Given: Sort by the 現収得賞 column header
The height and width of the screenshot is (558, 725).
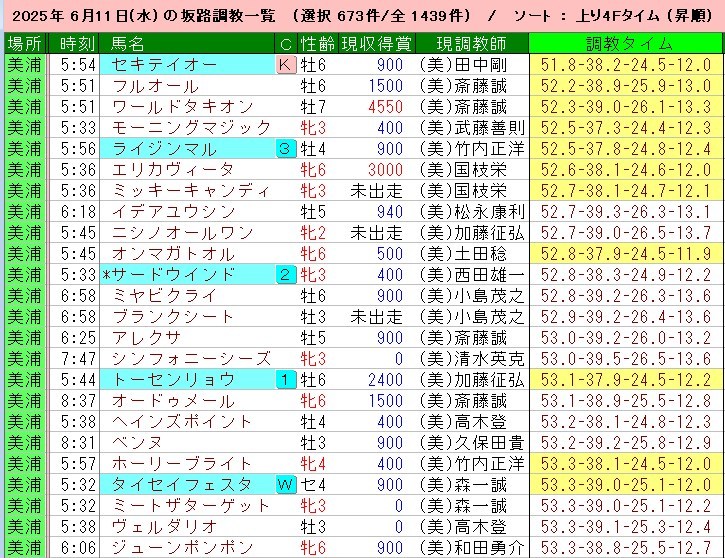Looking at the screenshot, I should [377, 44].
